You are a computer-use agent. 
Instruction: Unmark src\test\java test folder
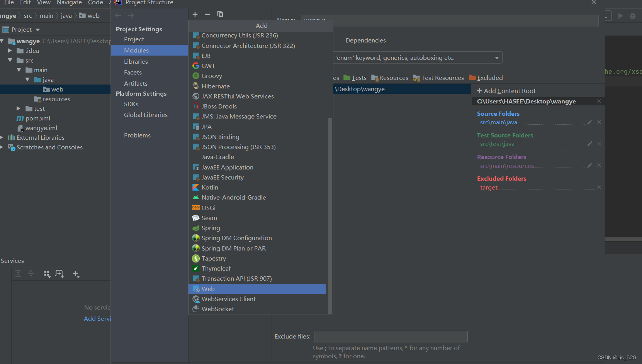tap(599, 144)
